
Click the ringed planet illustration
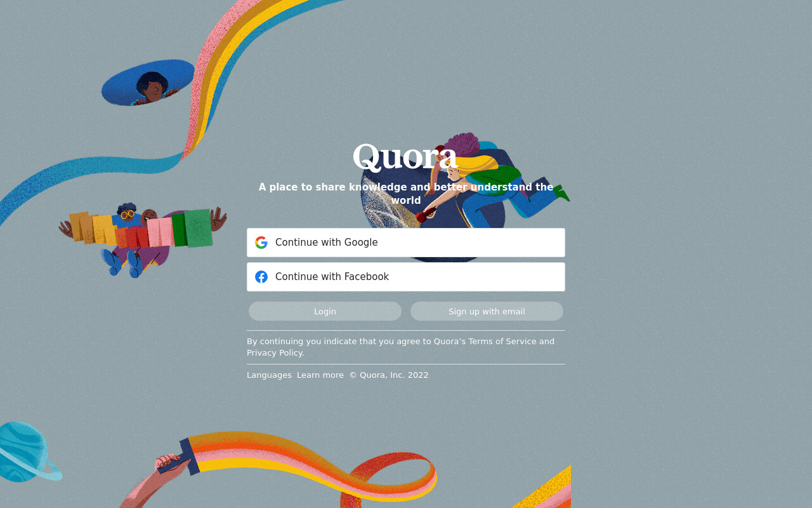pyautogui.click(x=29, y=452)
